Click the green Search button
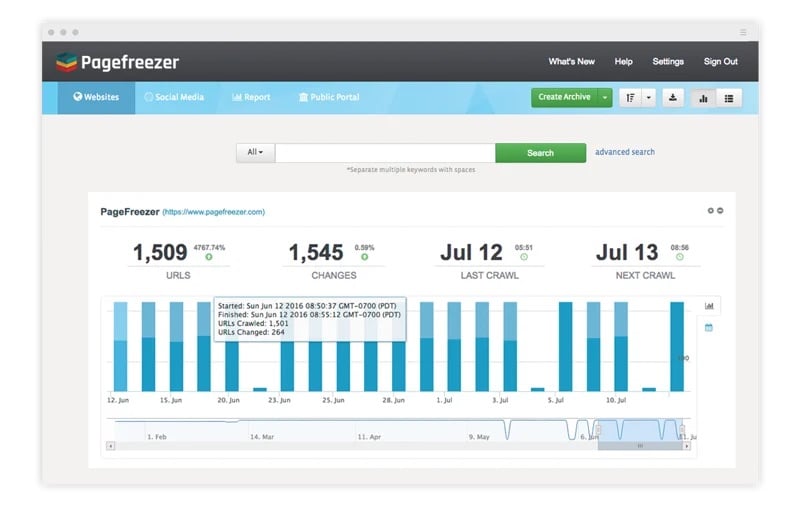Viewport: 800px width, 507px height. [540, 153]
